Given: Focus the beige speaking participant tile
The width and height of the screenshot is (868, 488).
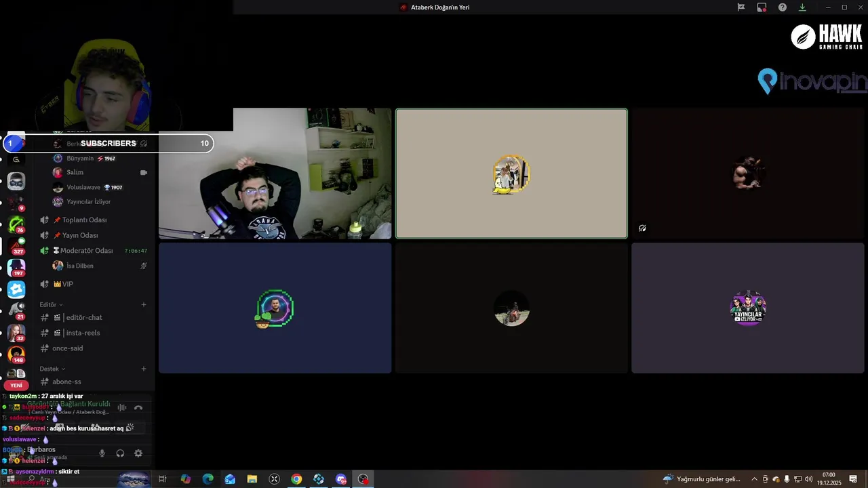Looking at the screenshot, I should click(511, 174).
